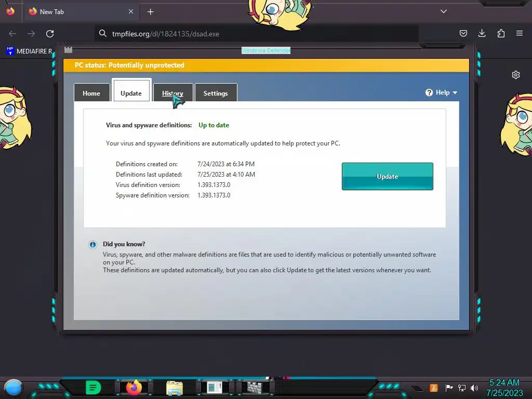Open File Explorer from the taskbar
The height and width of the screenshot is (399, 532).
tap(175, 388)
